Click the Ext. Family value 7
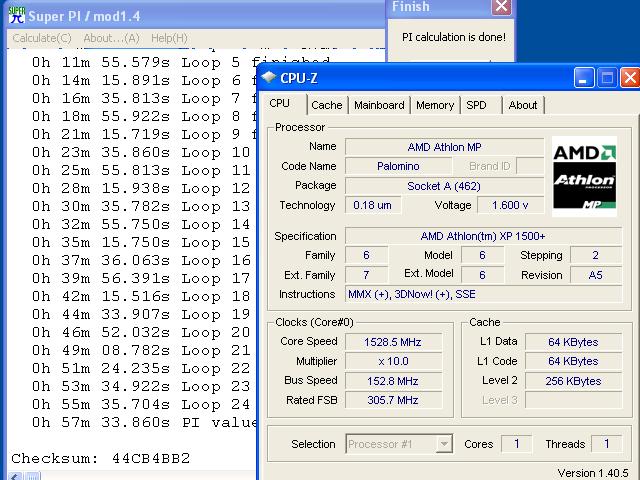640x480 pixels. click(x=366, y=275)
